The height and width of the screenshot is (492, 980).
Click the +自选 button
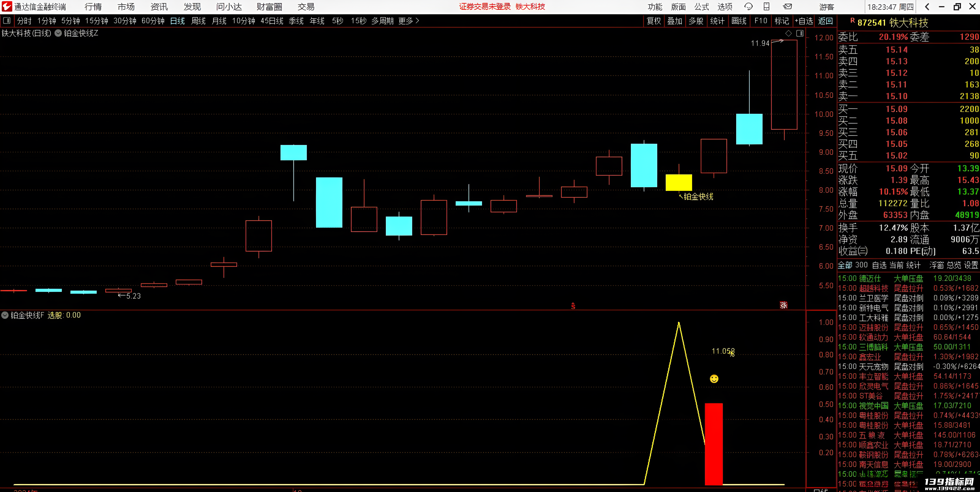804,21
